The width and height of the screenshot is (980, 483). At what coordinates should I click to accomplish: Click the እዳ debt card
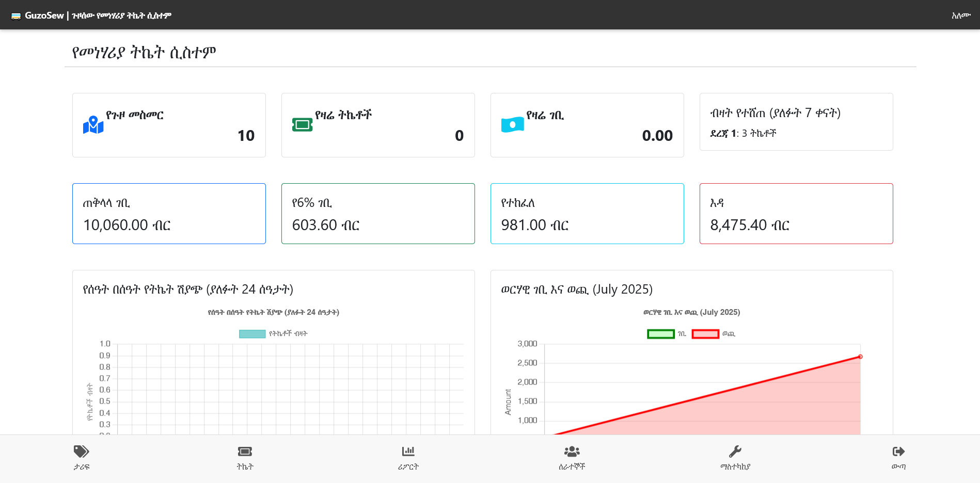click(x=796, y=214)
